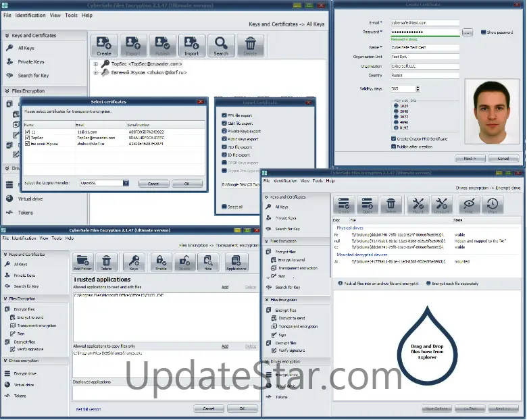Click Delete trash icon in the All Keys window toolbar
Viewport: 527px width, 420px height.
coord(250,45)
